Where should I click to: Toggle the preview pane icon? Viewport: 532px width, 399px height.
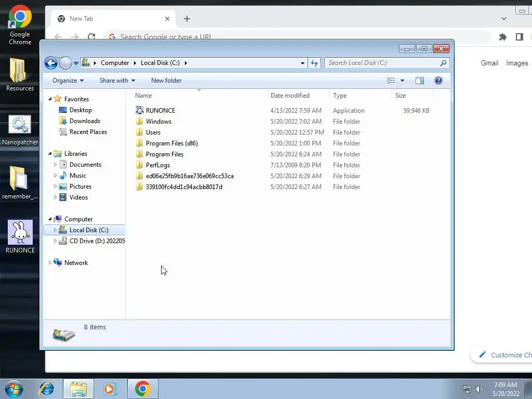click(x=420, y=81)
